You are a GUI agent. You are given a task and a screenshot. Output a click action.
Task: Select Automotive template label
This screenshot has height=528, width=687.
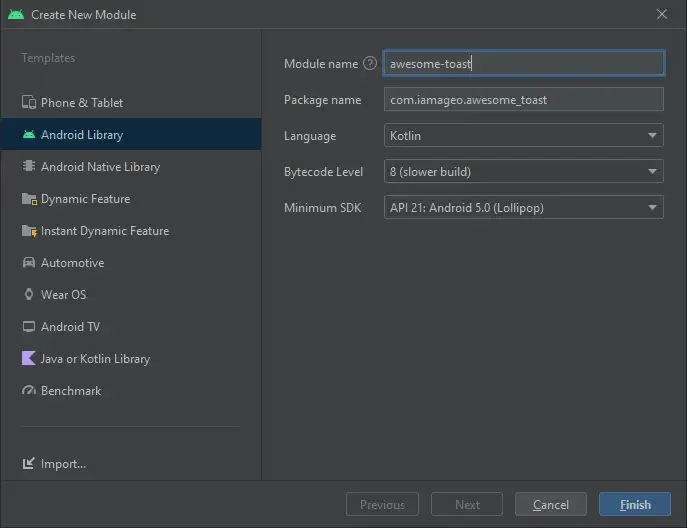tap(72, 263)
